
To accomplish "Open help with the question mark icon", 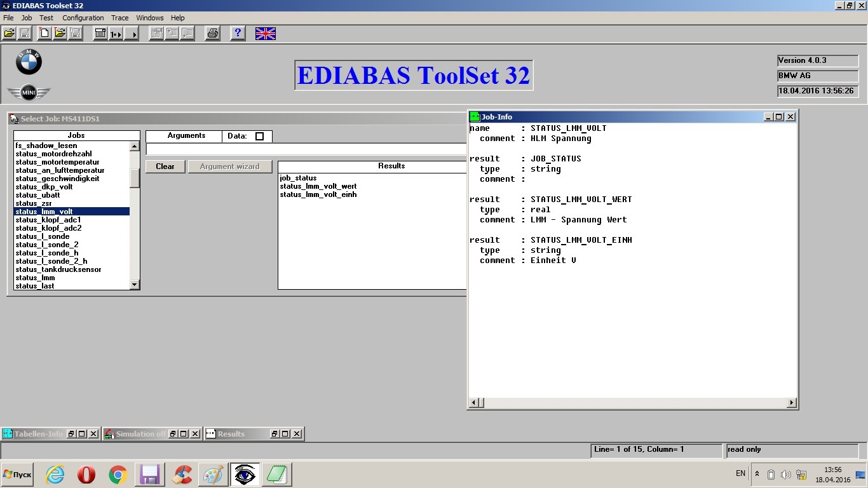I will [238, 34].
